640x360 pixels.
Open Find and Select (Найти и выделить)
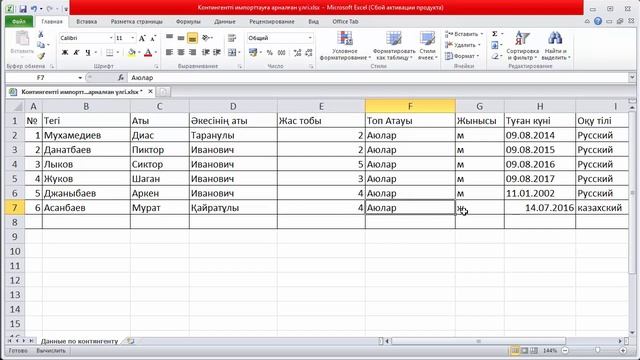pyautogui.click(x=555, y=46)
